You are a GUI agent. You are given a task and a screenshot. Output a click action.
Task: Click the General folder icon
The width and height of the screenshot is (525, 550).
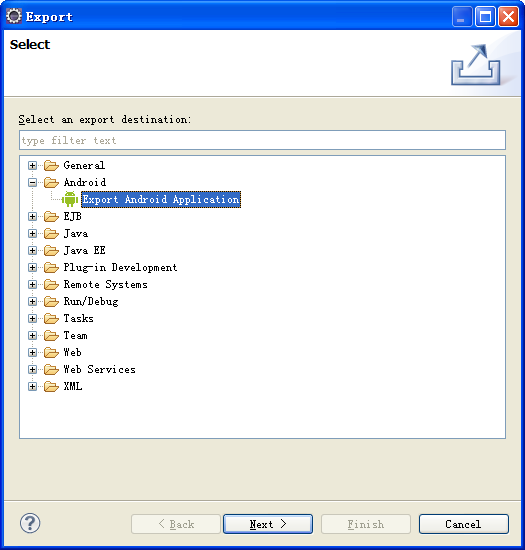pyautogui.click(x=51, y=165)
